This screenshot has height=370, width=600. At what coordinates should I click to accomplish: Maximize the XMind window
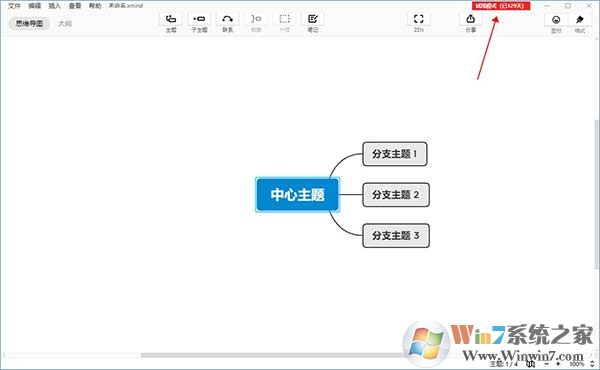[x=568, y=6]
